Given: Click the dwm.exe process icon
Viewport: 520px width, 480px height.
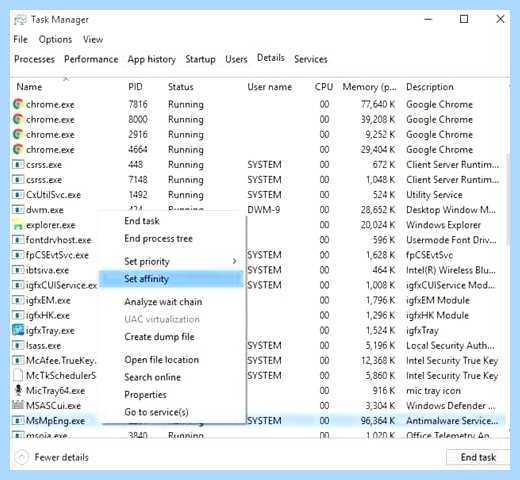Looking at the screenshot, I should tap(18, 210).
